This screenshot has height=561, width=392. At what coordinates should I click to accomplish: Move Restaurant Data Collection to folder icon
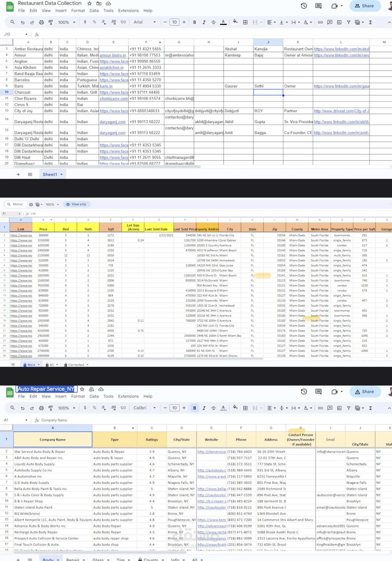[99, 3]
